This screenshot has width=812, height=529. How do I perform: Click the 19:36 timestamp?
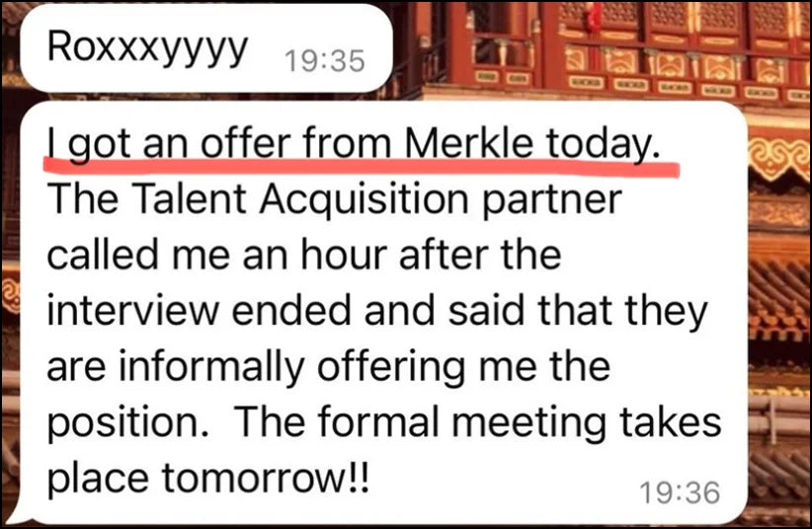[x=680, y=492]
